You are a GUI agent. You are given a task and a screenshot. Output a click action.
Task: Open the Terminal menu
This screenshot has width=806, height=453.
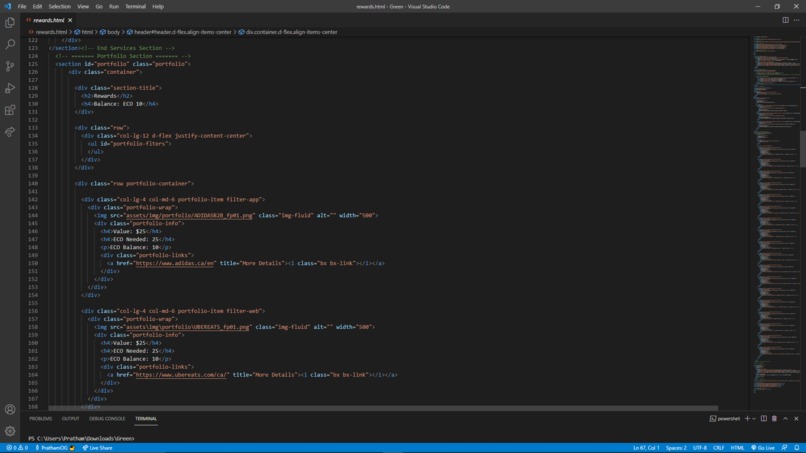tap(135, 7)
